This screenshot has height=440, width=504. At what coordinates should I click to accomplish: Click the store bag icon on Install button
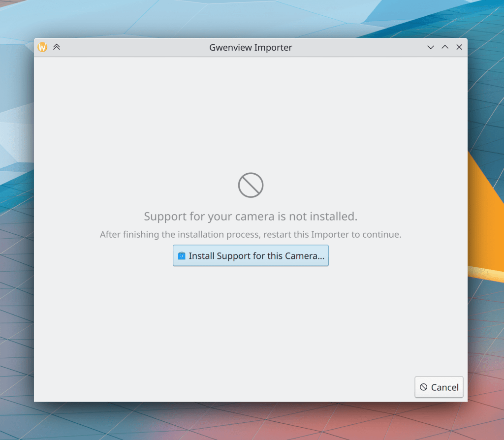(x=182, y=256)
